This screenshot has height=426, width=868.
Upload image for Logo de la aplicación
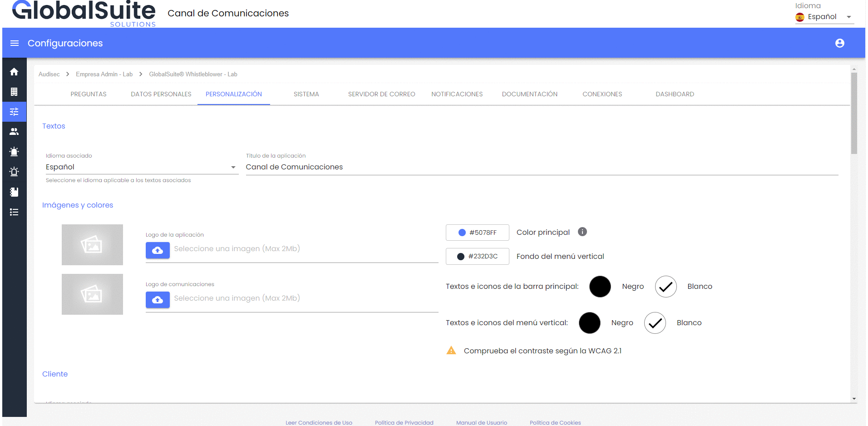158,250
